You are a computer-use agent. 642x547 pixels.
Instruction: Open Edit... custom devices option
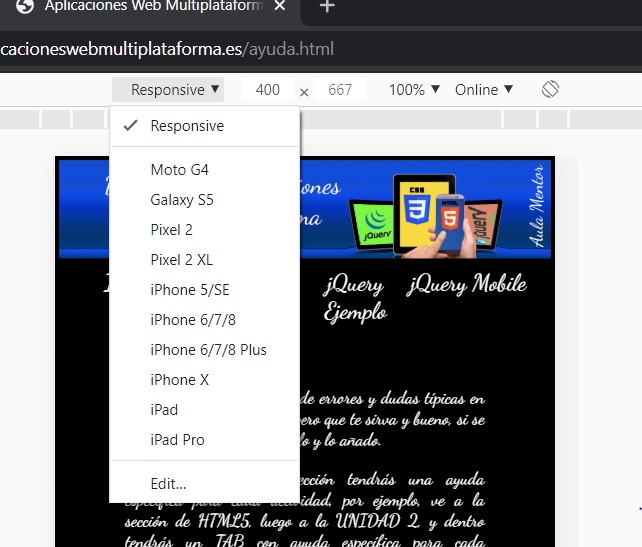click(205, 484)
